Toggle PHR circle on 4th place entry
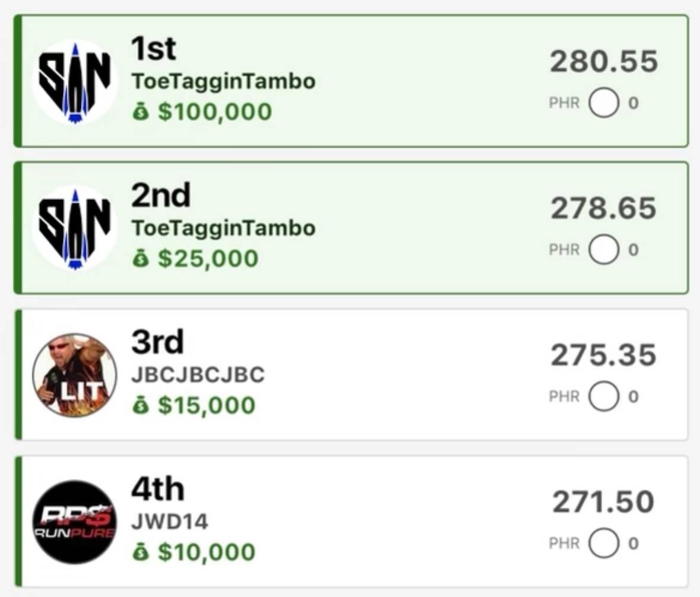The width and height of the screenshot is (700, 597). click(x=604, y=544)
